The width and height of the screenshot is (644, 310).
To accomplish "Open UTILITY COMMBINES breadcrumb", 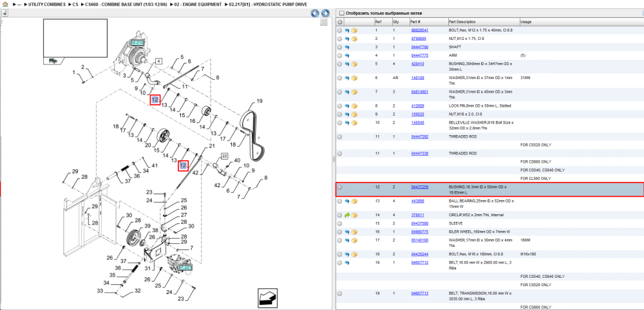I will pos(47,4).
